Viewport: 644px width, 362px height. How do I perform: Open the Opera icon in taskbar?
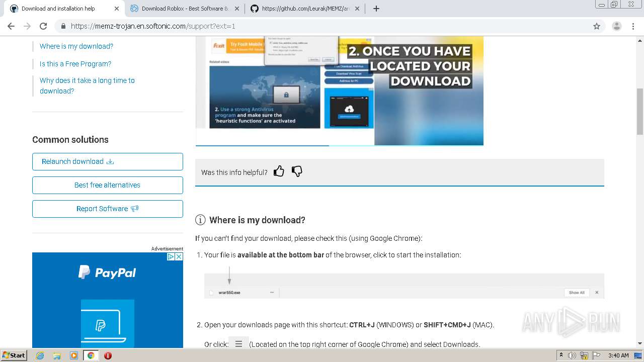(x=108, y=355)
